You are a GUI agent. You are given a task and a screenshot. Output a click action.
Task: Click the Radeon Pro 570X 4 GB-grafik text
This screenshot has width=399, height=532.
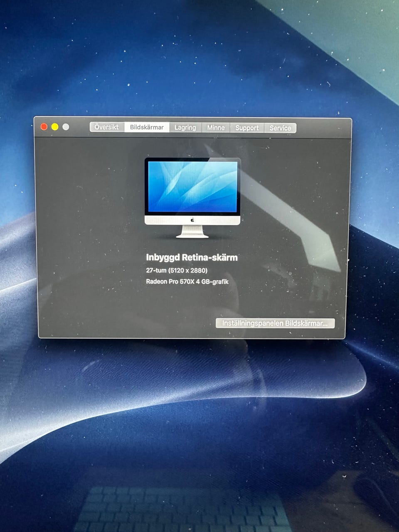pos(187,281)
